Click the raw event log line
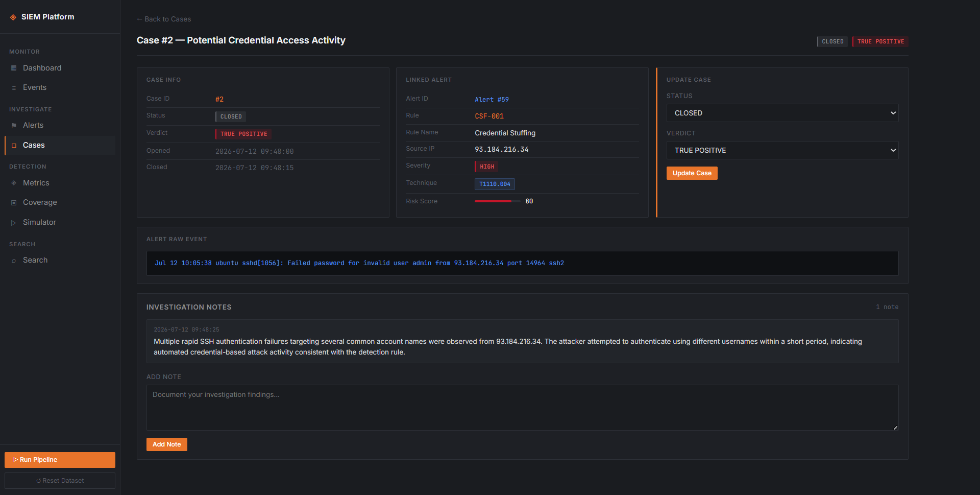 coord(359,263)
